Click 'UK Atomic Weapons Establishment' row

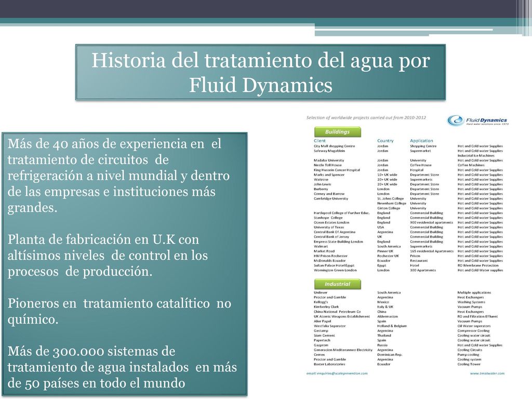click(x=342, y=316)
